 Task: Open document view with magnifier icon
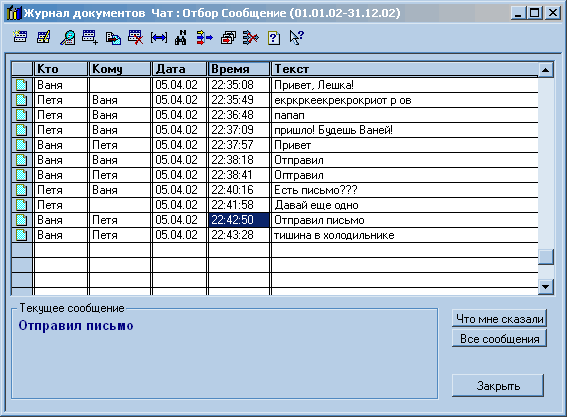click(68, 38)
